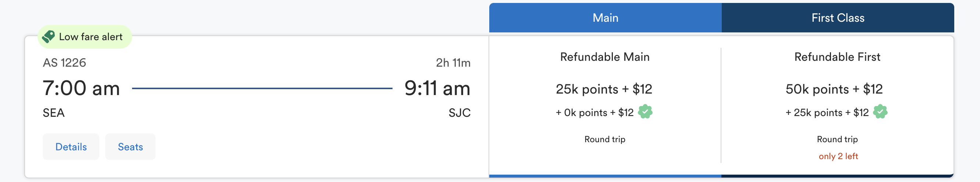The image size is (980, 182).
Task: Click the green checkmark badge under Refundable First
Action: tap(880, 112)
